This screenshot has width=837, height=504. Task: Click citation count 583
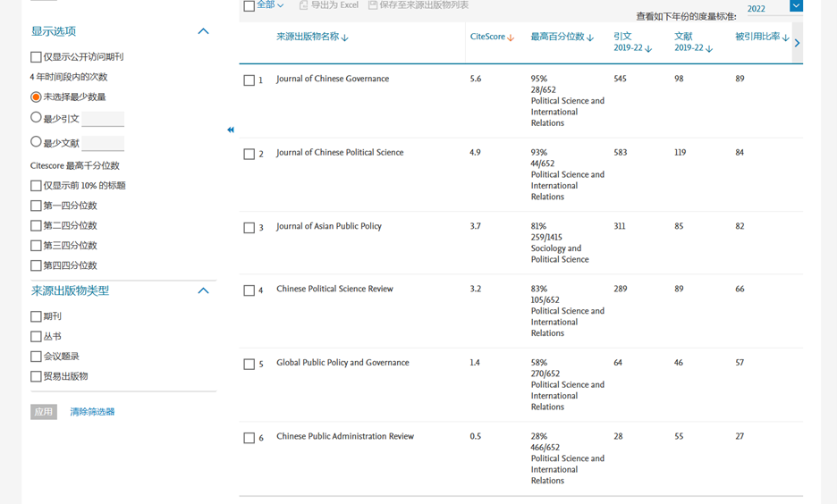[621, 153]
